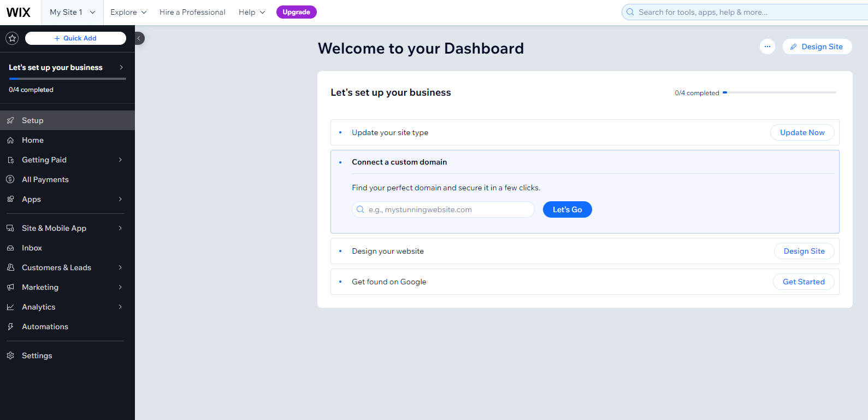Click Let's Go button
Image resolution: width=868 pixels, height=420 pixels.
568,209
